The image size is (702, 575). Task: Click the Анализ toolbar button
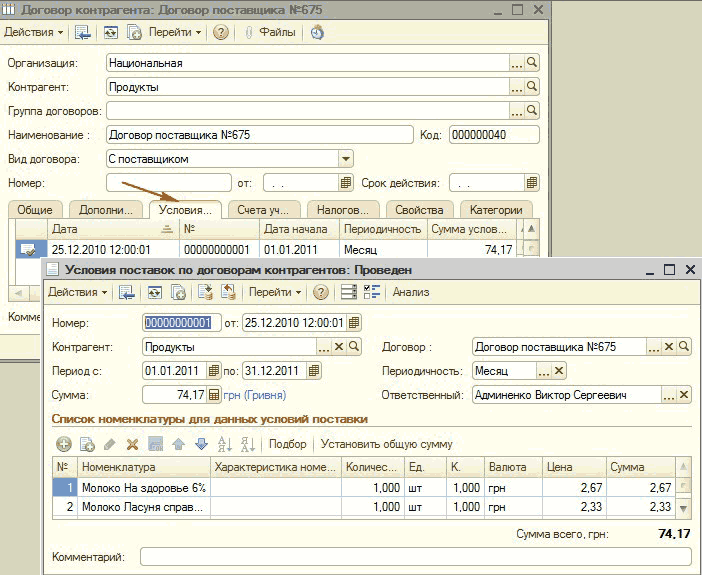pos(411,292)
